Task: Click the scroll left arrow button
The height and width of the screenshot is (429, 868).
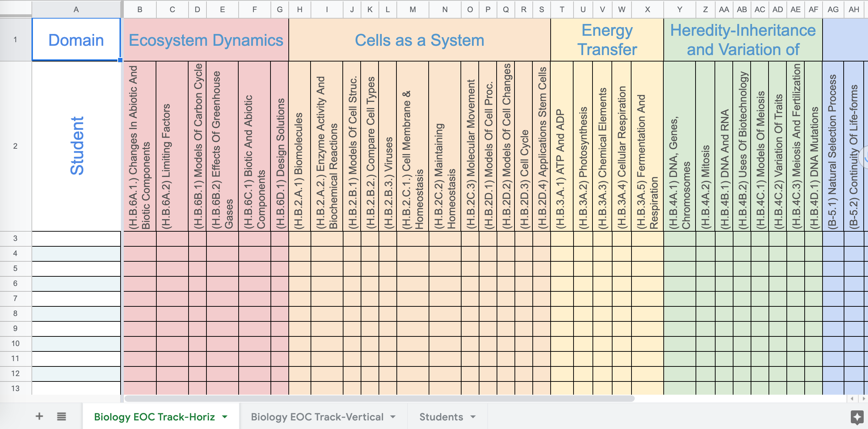Action: pyautogui.click(x=852, y=398)
